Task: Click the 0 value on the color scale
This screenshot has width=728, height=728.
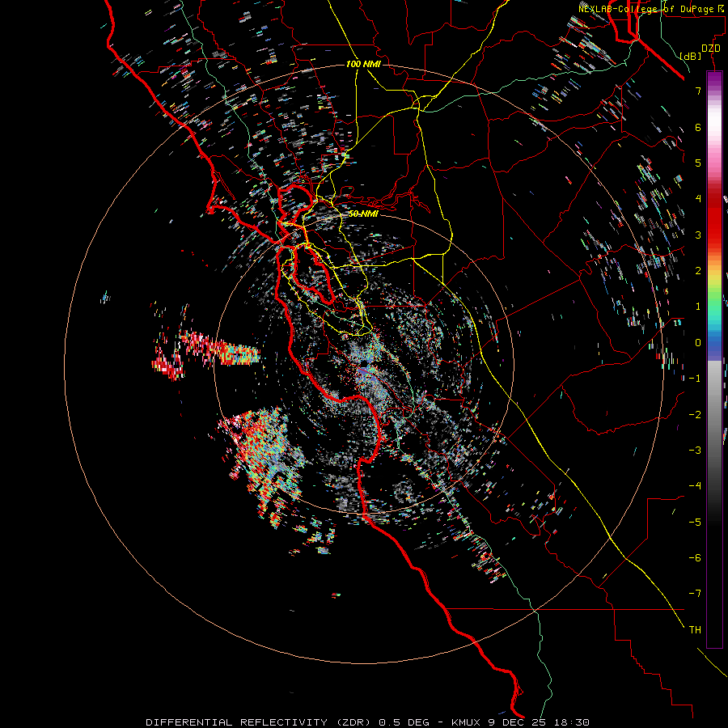Action: [x=698, y=343]
